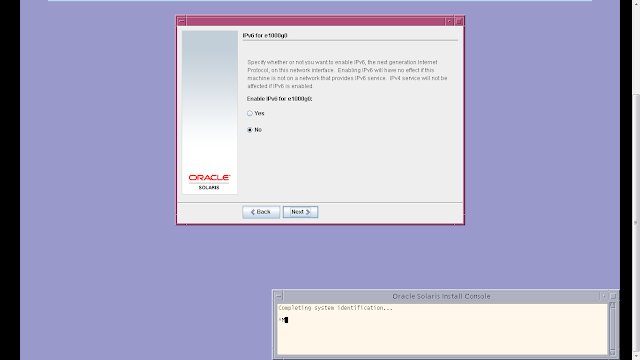
Task: Maximize the Oracle Solaris Install Console
Action: pyautogui.click(x=613, y=296)
